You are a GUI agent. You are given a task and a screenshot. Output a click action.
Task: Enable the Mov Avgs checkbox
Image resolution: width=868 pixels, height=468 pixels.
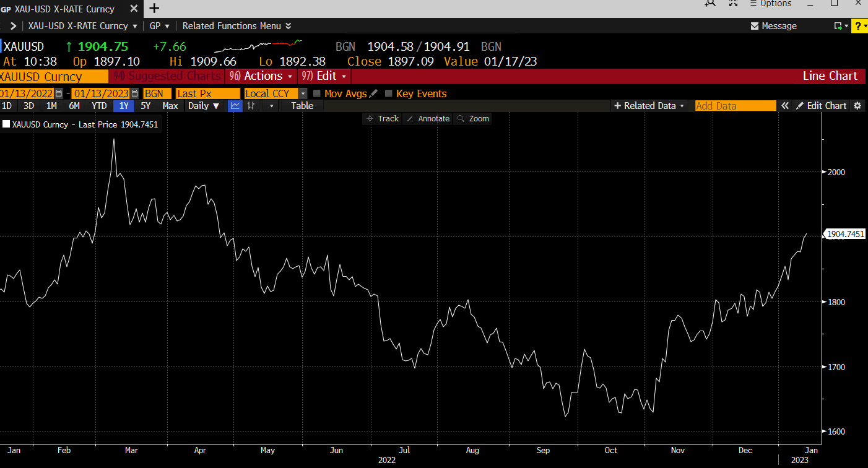pyautogui.click(x=316, y=93)
